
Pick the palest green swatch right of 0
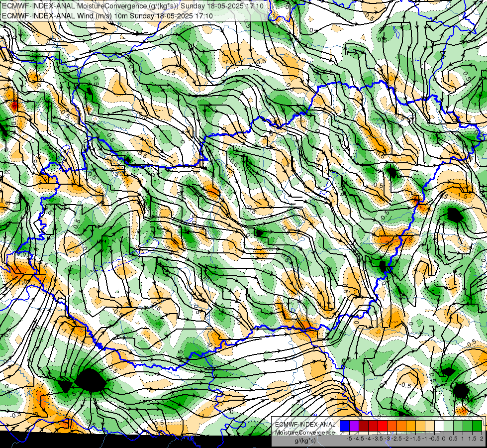(449, 426)
